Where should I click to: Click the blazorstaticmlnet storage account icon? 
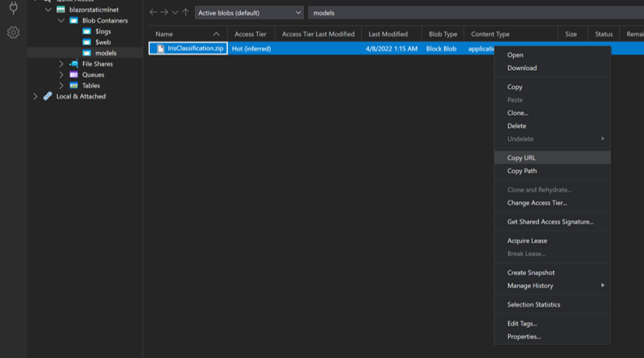click(x=61, y=10)
